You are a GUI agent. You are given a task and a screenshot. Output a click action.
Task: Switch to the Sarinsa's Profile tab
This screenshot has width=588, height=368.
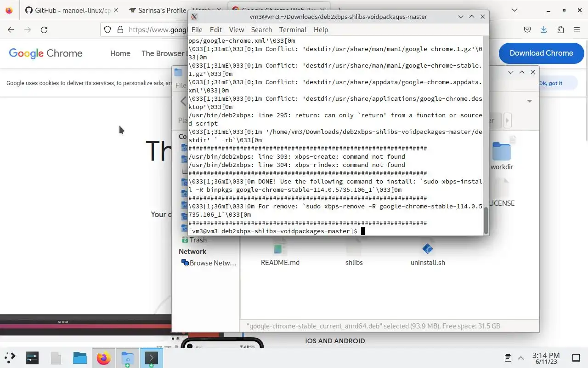(156, 10)
